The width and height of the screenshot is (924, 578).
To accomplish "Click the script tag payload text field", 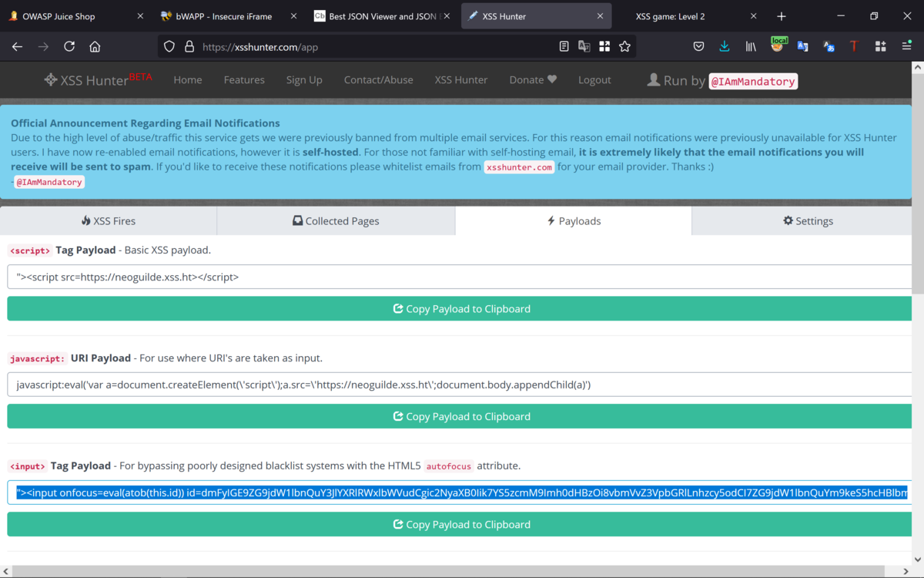I will 460,277.
